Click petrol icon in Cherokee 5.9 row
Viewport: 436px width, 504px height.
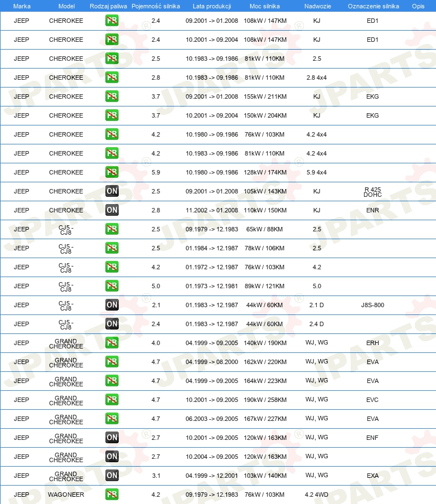[112, 172]
